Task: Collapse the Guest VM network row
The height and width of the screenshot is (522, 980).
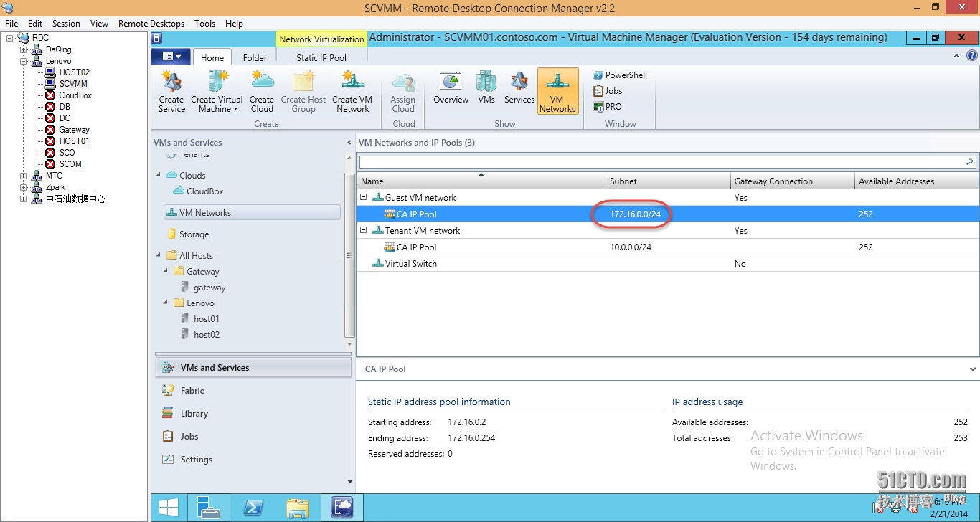Action: [x=364, y=197]
